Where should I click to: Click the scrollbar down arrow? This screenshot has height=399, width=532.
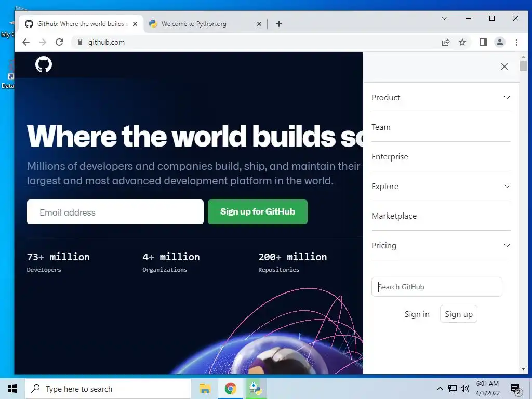[523, 369]
